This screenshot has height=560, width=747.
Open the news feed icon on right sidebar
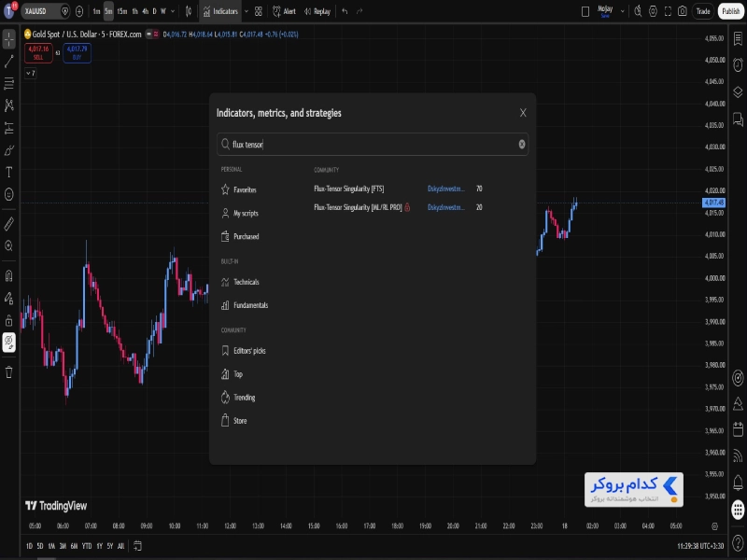(x=738, y=455)
